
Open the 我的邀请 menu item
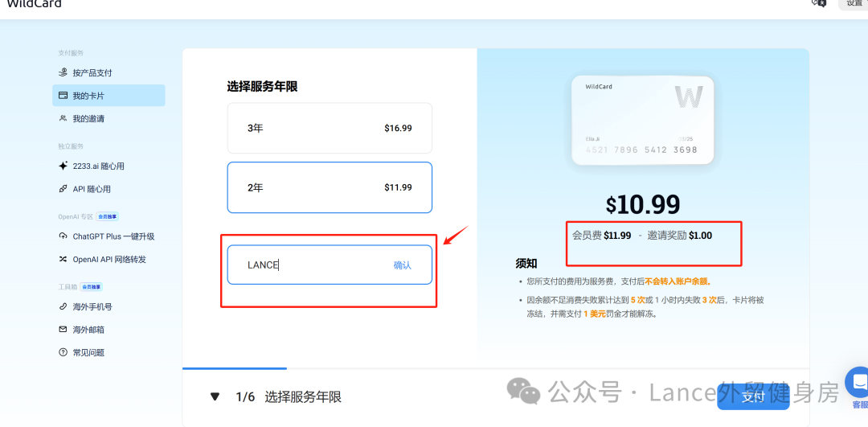(x=88, y=118)
